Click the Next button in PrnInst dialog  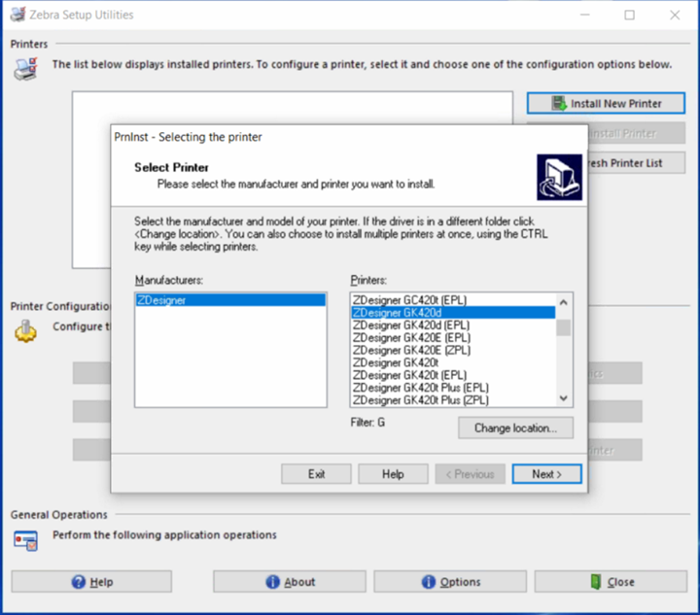[546, 473]
